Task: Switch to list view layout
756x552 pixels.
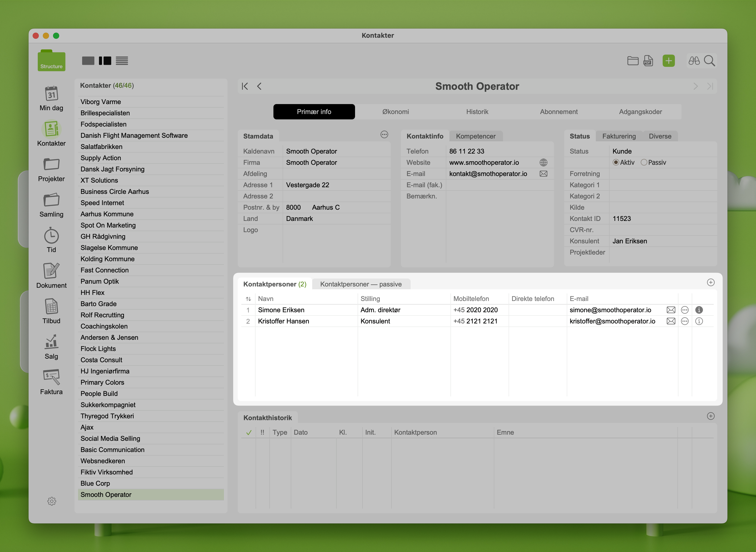Action: tap(122, 61)
